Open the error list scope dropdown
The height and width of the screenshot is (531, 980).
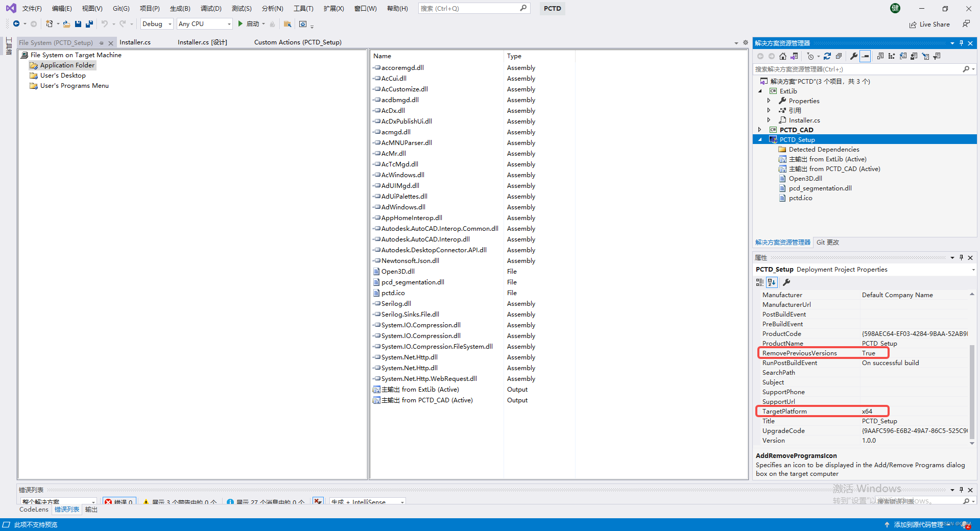click(x=58, y=502)
